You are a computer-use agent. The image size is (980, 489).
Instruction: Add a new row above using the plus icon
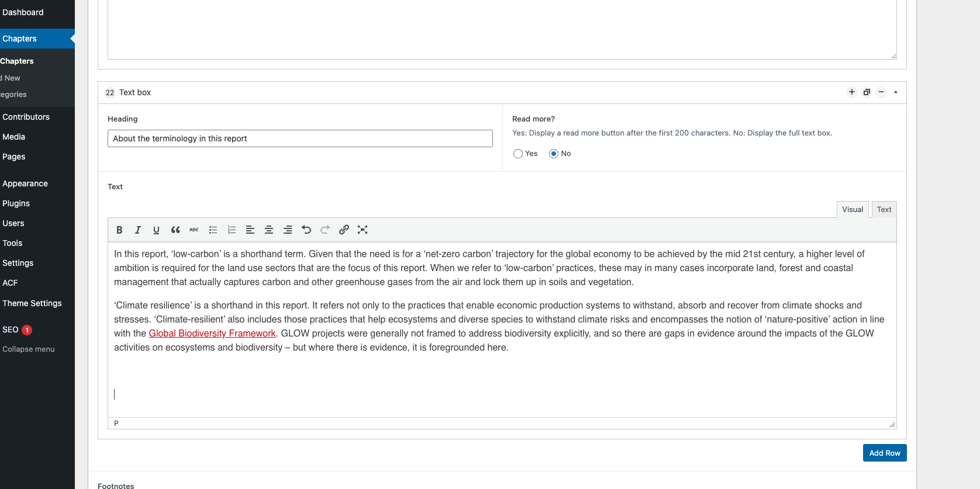pos(852,92)
